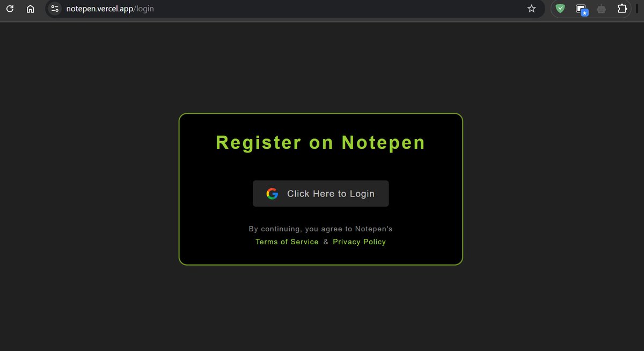Viewport: 644px width, 351px height.
Task: Bookmark this page with the star icon
Action: click(x=531, y=9)
